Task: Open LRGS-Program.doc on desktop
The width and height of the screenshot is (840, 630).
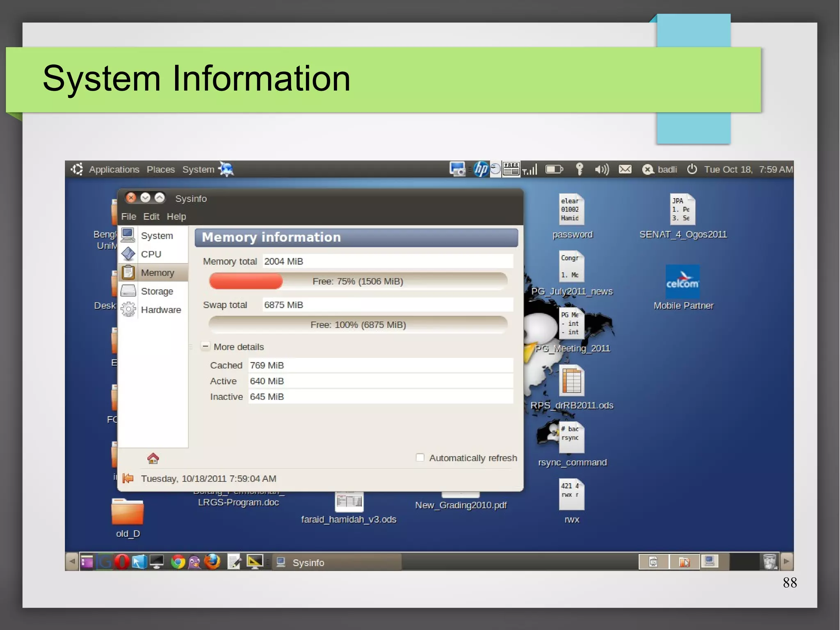Action: 238,502
